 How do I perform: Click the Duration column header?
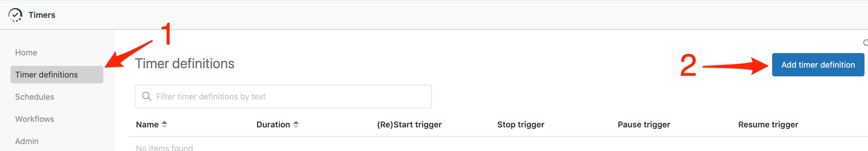coord(273,124)
